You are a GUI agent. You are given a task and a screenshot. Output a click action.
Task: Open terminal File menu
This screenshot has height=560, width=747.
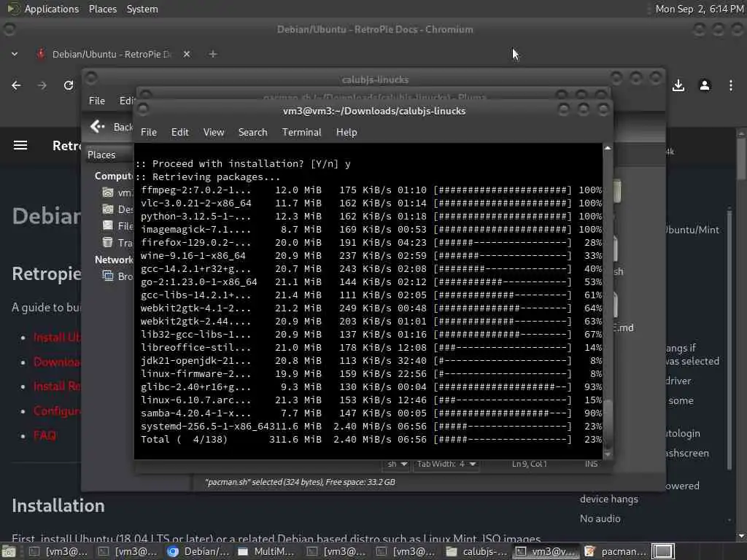[x=149, y=133]
